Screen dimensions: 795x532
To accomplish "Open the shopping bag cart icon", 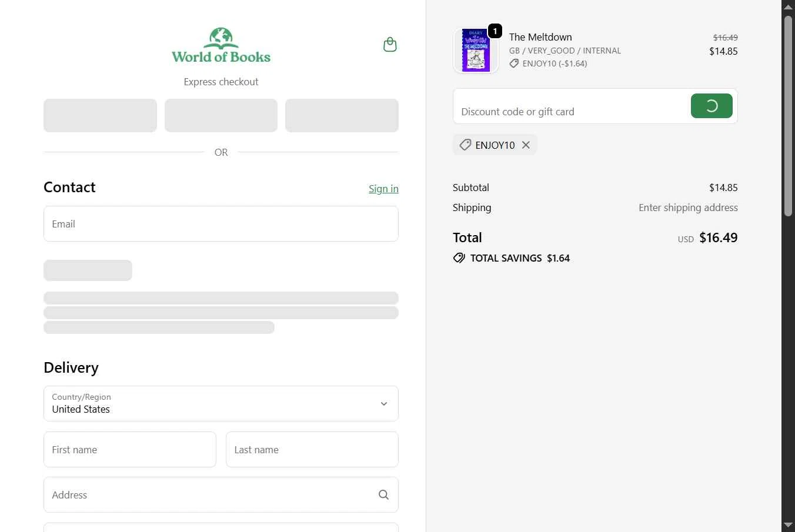I will (390, 45).
